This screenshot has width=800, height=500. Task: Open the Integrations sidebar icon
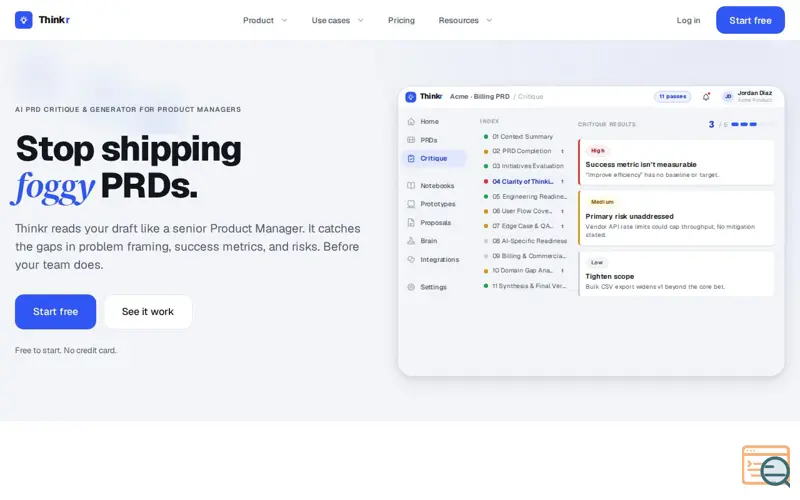point(411,259)
